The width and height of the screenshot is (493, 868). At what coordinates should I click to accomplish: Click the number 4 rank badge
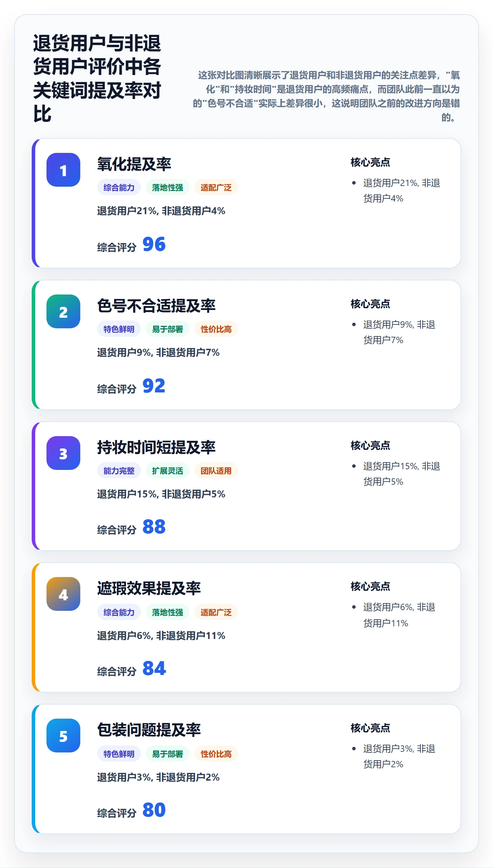coord(63,594)
